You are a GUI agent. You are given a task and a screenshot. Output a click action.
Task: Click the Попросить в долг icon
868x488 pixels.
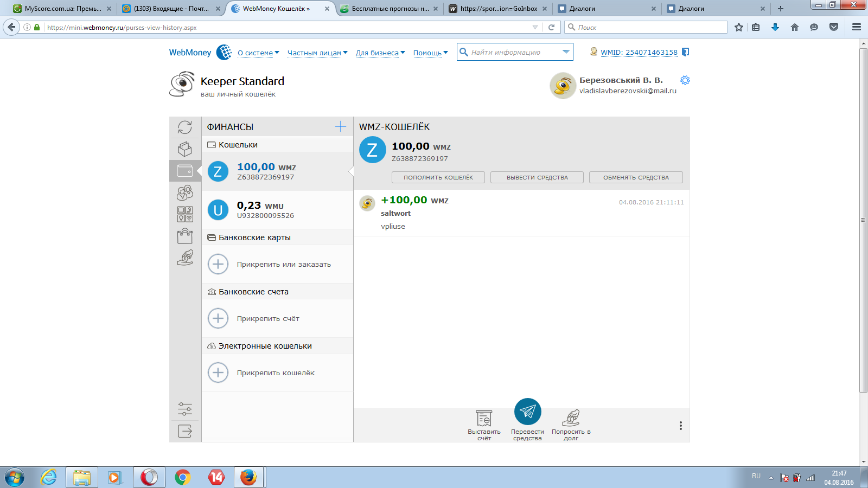(571, 419)
